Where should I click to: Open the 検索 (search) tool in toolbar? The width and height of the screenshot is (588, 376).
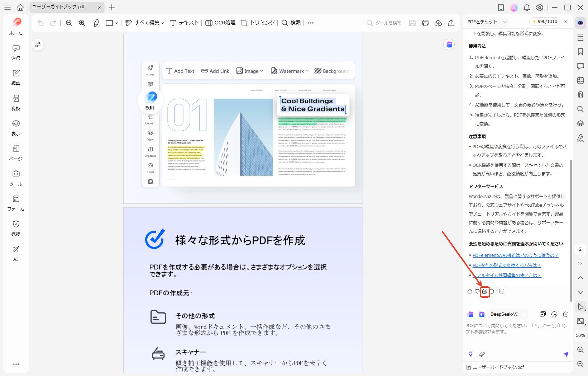[x=292, y=23]
